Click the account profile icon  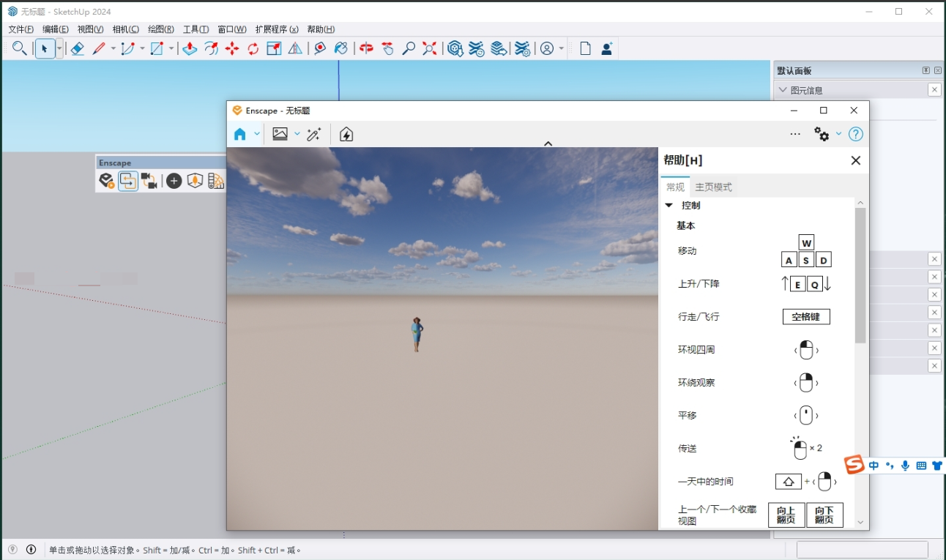click(x=547, y=48)
